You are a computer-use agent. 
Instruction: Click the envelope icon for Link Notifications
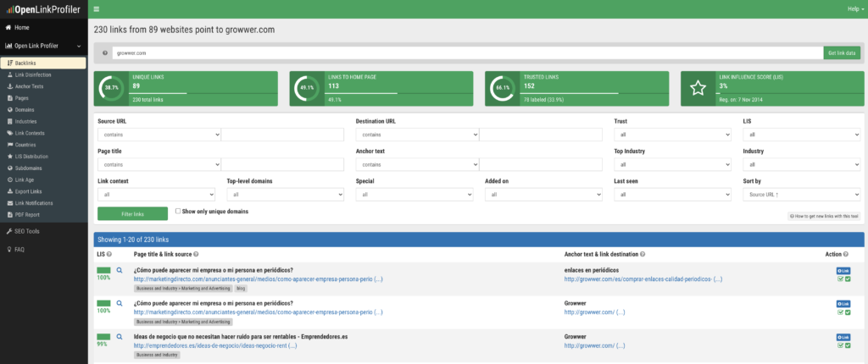coord(10,203)
